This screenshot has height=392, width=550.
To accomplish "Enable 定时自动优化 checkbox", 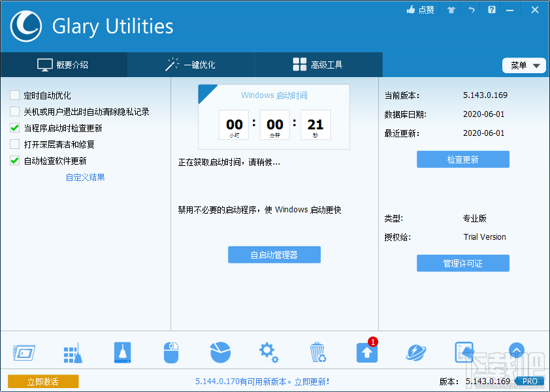I will point(14,95).
